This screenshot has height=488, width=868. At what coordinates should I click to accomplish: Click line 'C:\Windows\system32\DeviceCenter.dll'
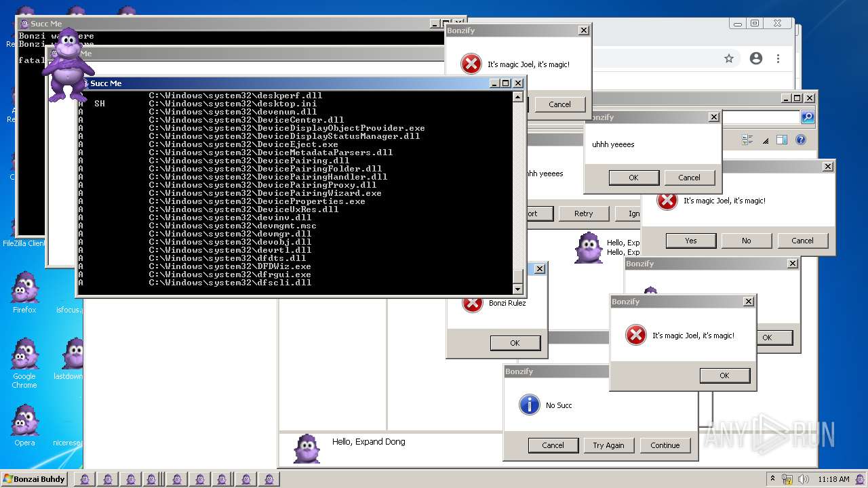246,120
